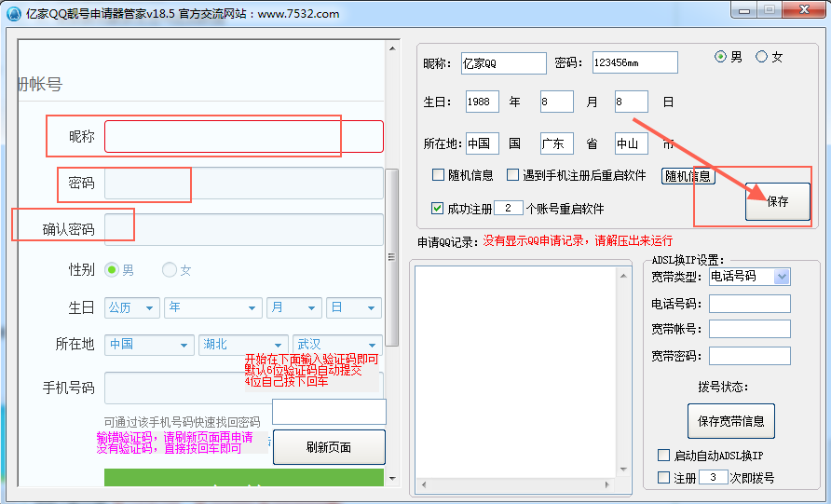
Task: Click the app icon in title bar
Action: point(13,14)
